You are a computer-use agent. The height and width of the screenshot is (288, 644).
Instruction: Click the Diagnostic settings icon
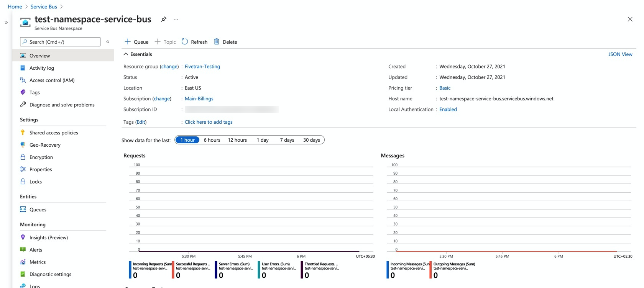(23, 274)
